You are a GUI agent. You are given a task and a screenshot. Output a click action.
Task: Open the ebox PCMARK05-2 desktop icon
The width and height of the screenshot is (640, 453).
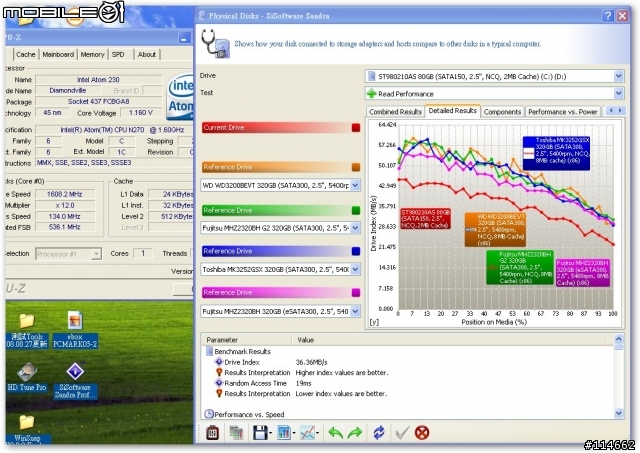pyautogui.click(x=75, y=330)
